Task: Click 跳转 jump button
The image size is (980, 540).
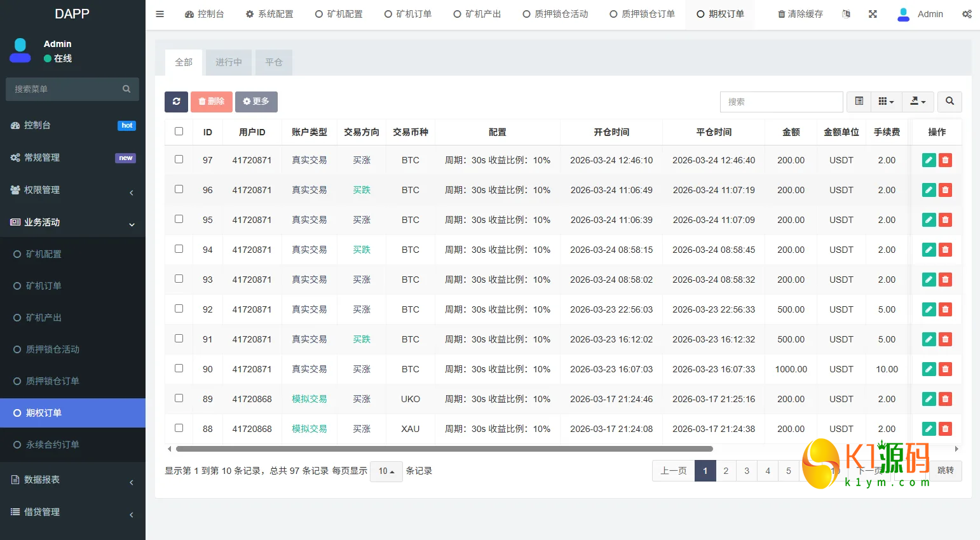Action: (x=946, y=471)
